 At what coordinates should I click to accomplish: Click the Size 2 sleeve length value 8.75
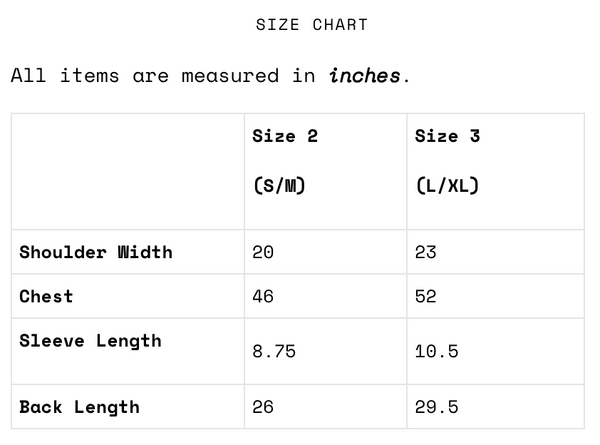coord(274,352)
